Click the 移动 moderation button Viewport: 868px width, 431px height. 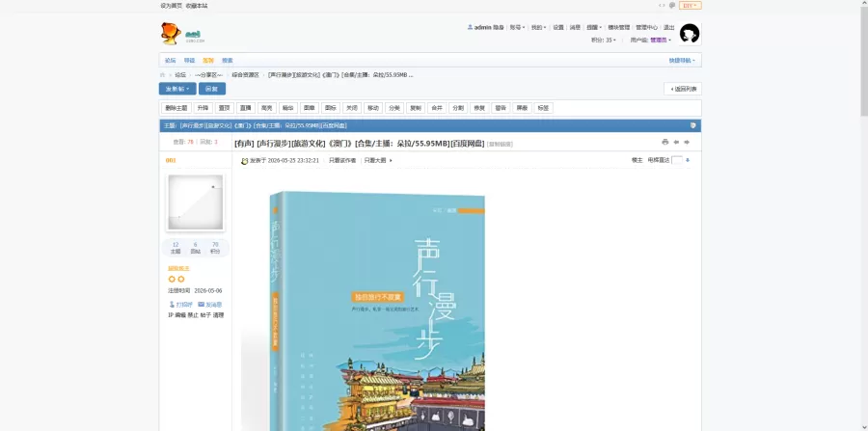(x=373, y=108)
